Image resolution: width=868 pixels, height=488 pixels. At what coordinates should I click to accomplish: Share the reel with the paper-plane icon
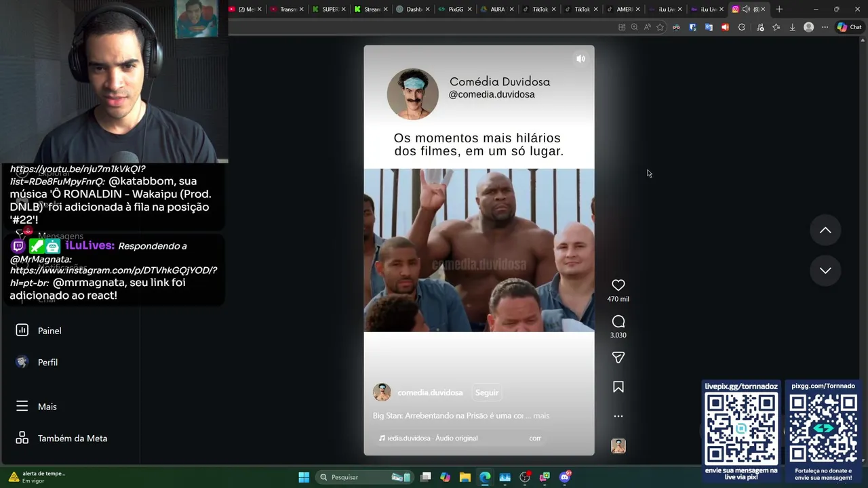click(x=618, y=357)
